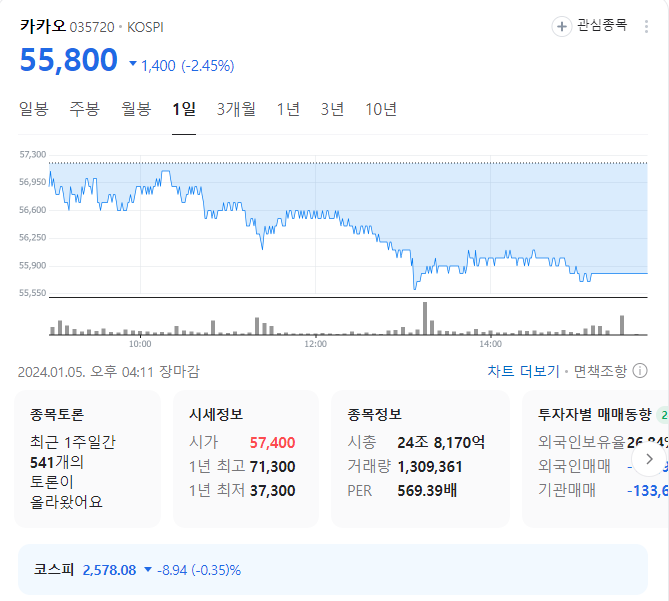
Task: Click the 1년 최고 value 71,300
Action: 272,467
